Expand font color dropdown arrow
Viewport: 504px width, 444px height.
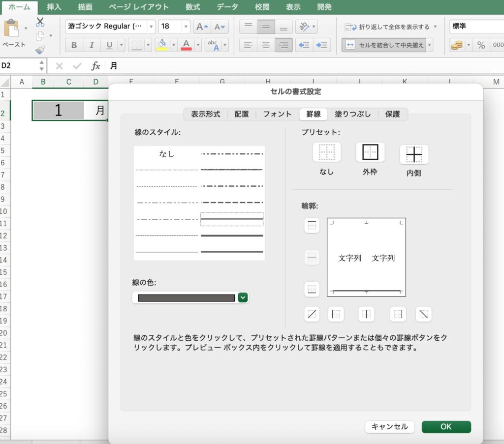click(x=198, y=45)
